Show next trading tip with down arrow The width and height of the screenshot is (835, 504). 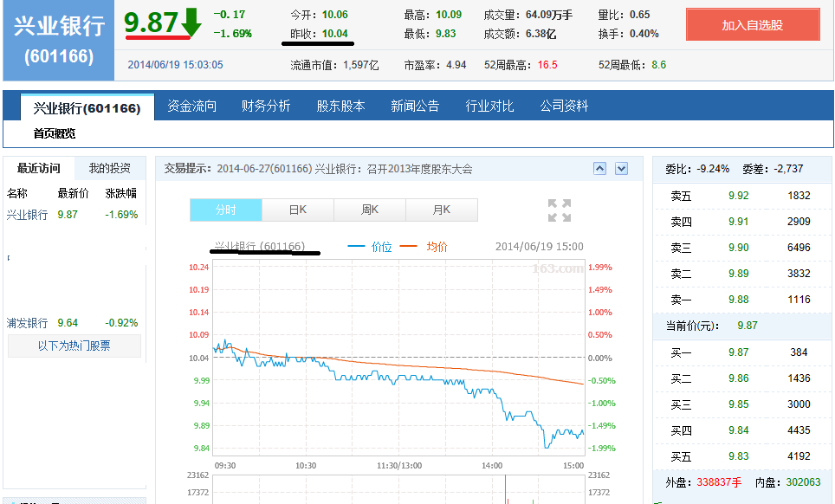tap(621, 169)
